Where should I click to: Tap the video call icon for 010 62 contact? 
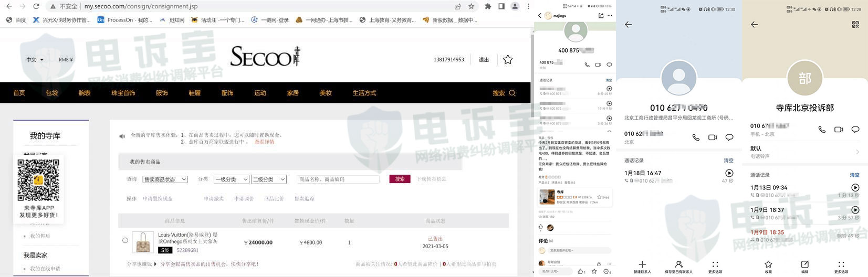pyautogui.click(x=713, y=137)
